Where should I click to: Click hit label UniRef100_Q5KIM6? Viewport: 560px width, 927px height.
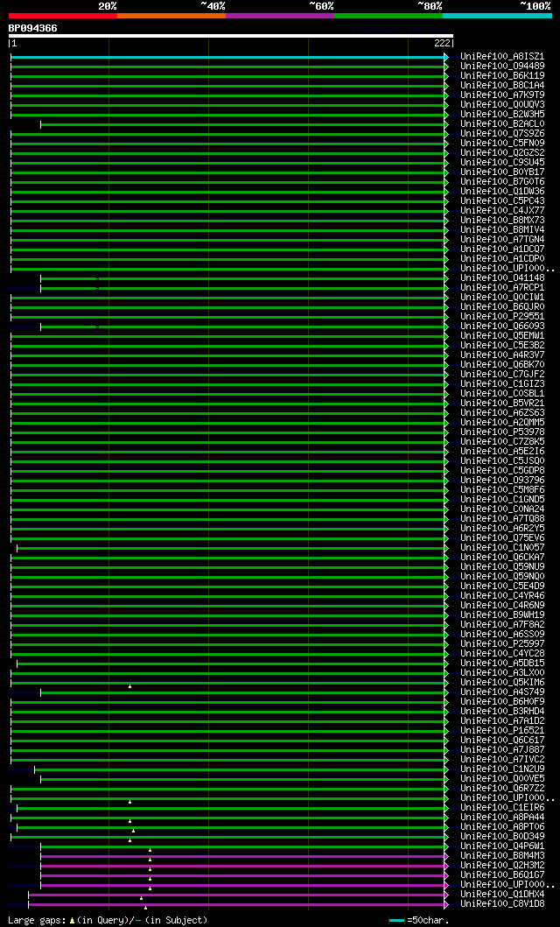pos(503,682)
